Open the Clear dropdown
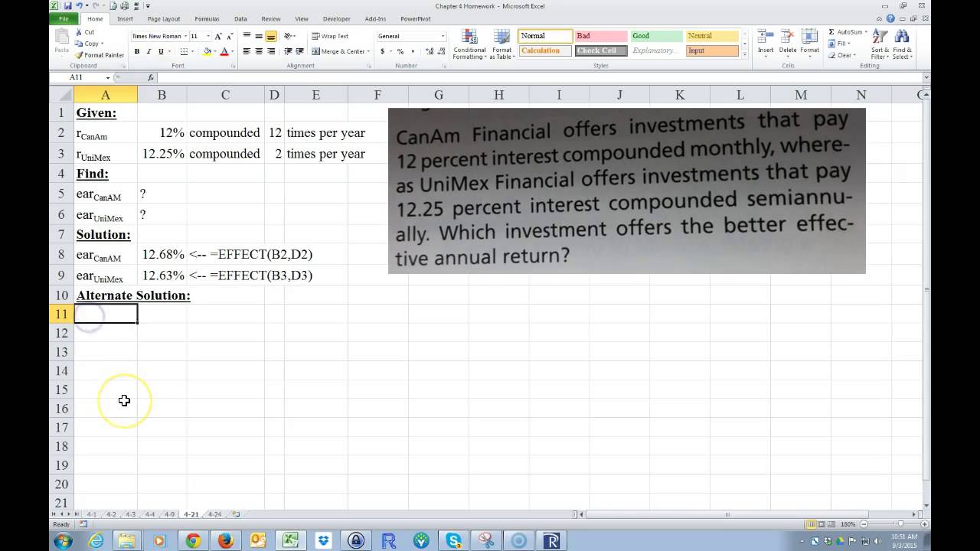Viewport: 980px width, 551px height. click(844, 55)
